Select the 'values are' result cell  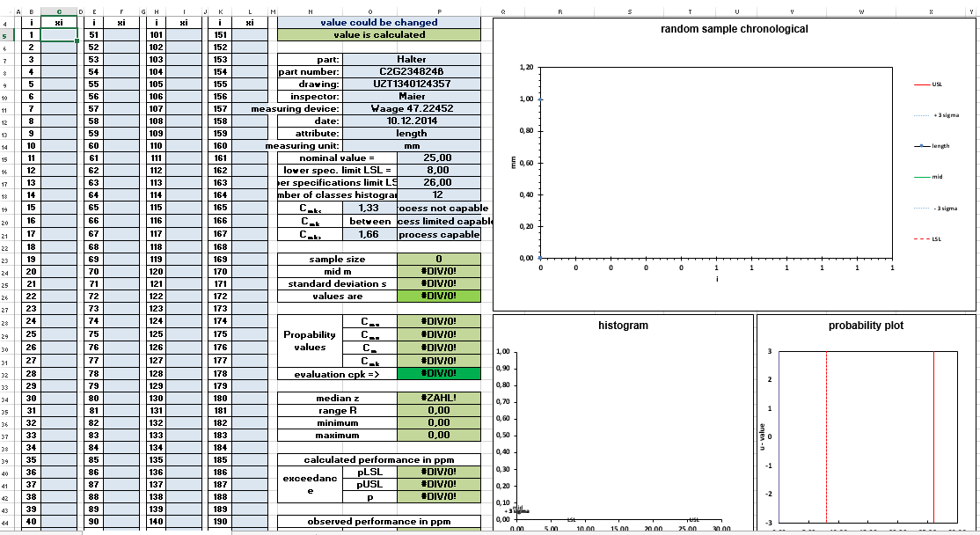[x=439, y=297]
